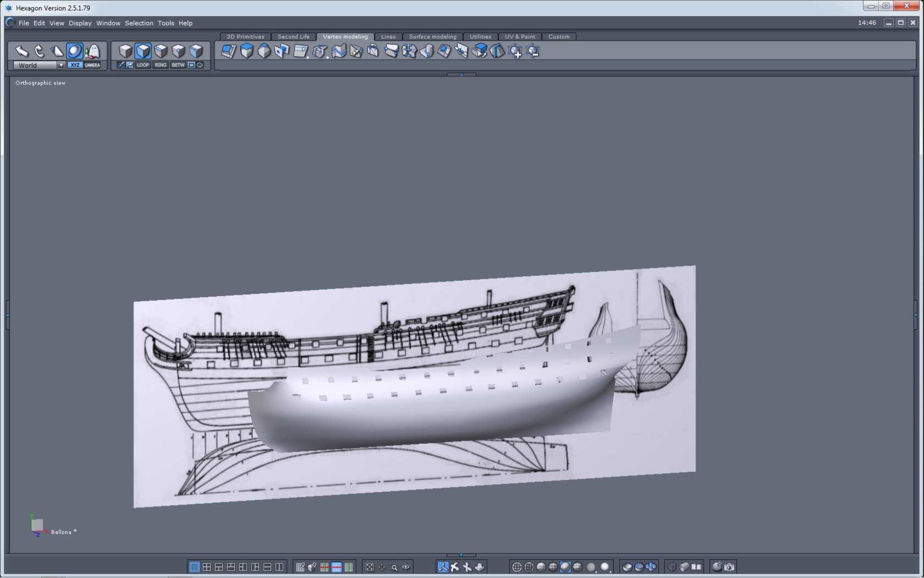This screenshot has height=578, width=924.
Task: Click the RING selection button
Action: point(161,65)
